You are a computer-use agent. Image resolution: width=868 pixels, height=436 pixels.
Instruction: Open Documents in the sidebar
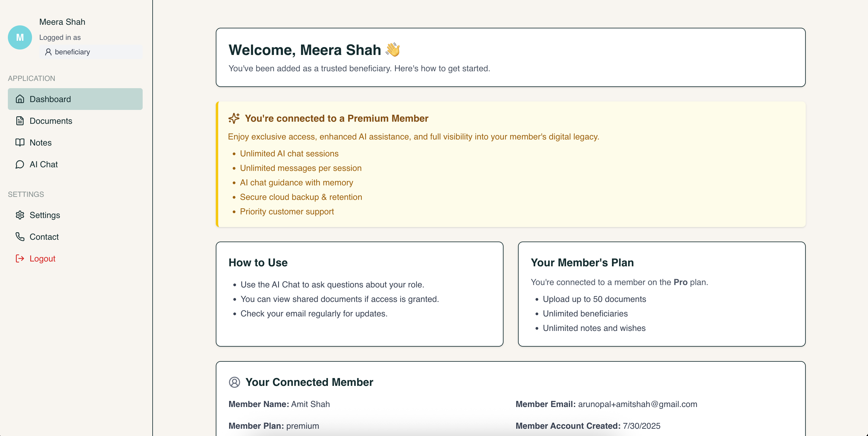(x=50, y=121)
